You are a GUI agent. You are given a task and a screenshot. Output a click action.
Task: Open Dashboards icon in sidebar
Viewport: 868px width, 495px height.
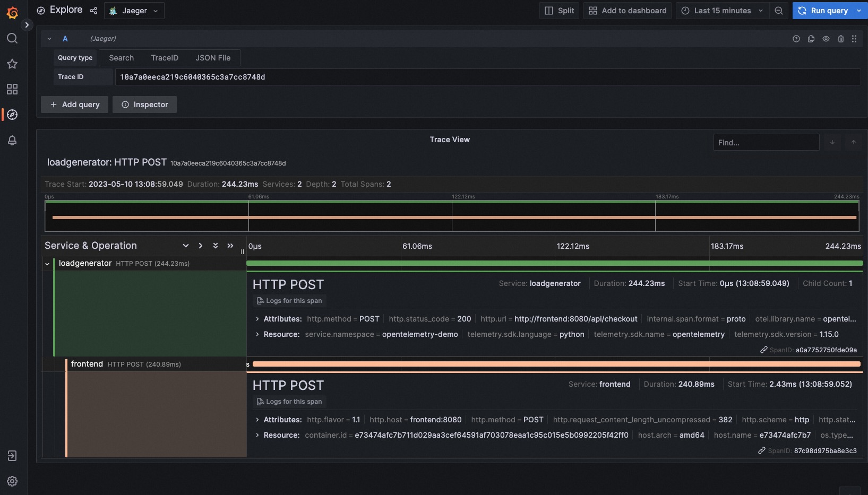point(12,89)
